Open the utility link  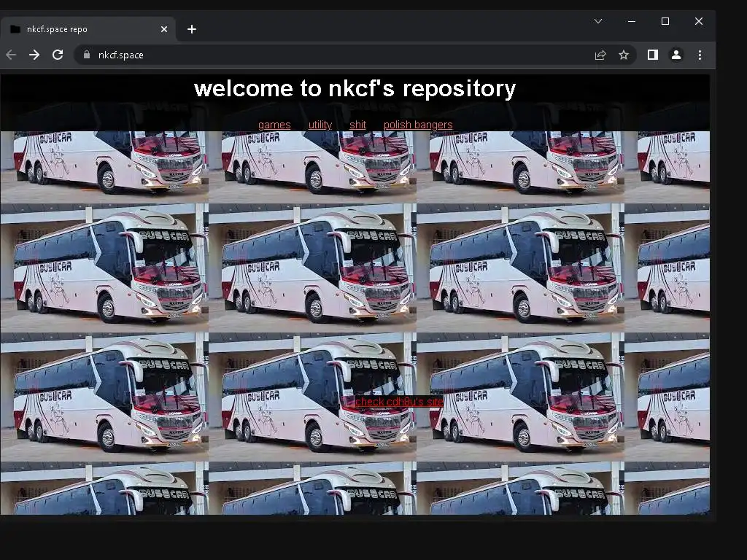pos(320,125)
